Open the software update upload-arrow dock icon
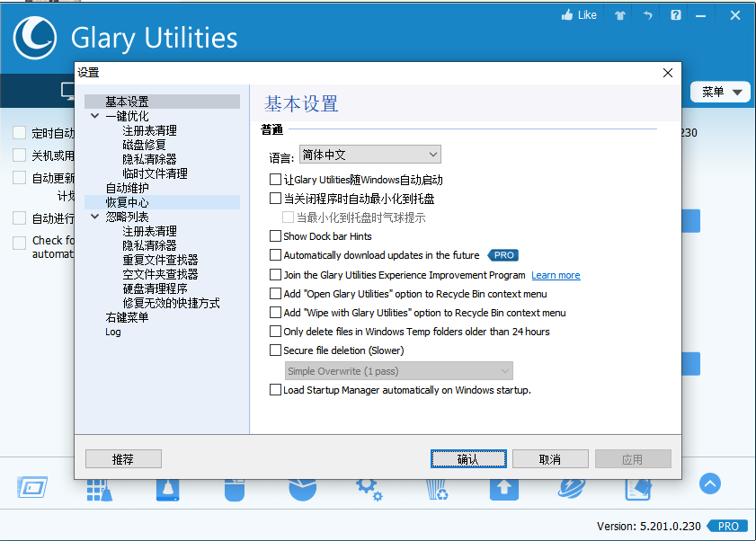Viewport: 756px width, 541px height. (x=503, y=490)
